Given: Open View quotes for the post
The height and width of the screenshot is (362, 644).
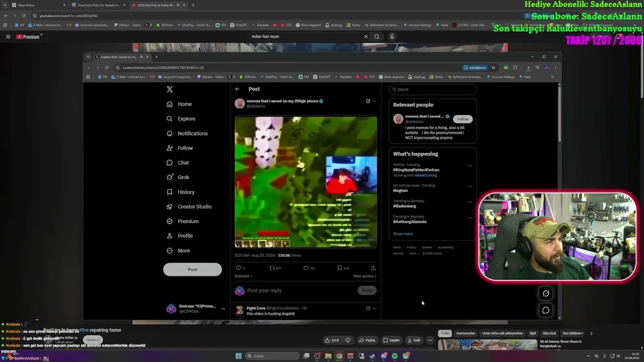Looking at the screenshot, I should tap(364, 276).
